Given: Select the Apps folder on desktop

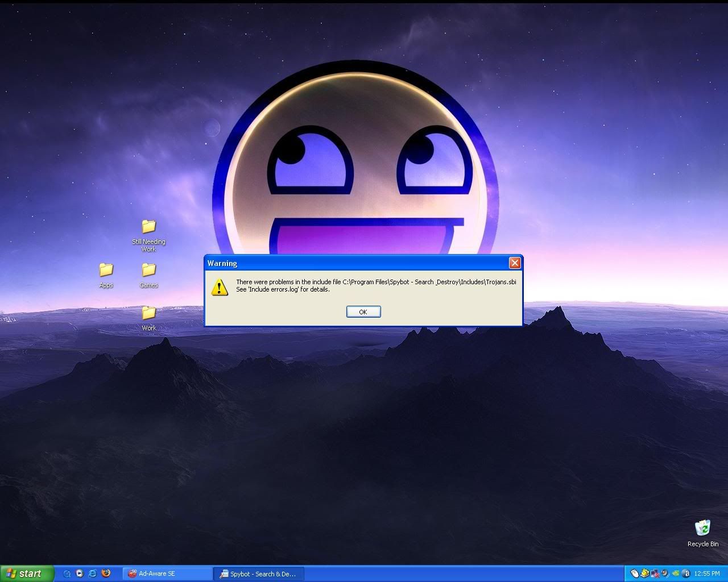Looking at the screenshot, I should pos(106,276).
